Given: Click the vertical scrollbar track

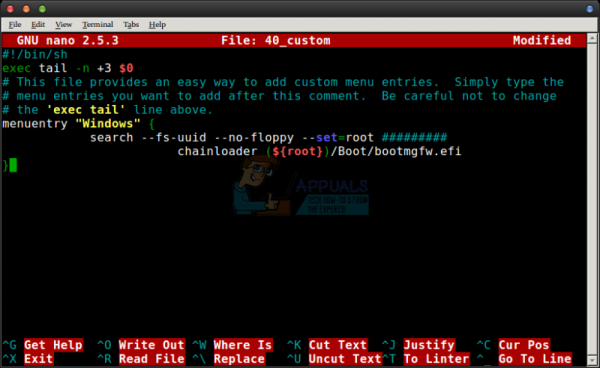Looking at the screenshot, I should click(592, 199).
